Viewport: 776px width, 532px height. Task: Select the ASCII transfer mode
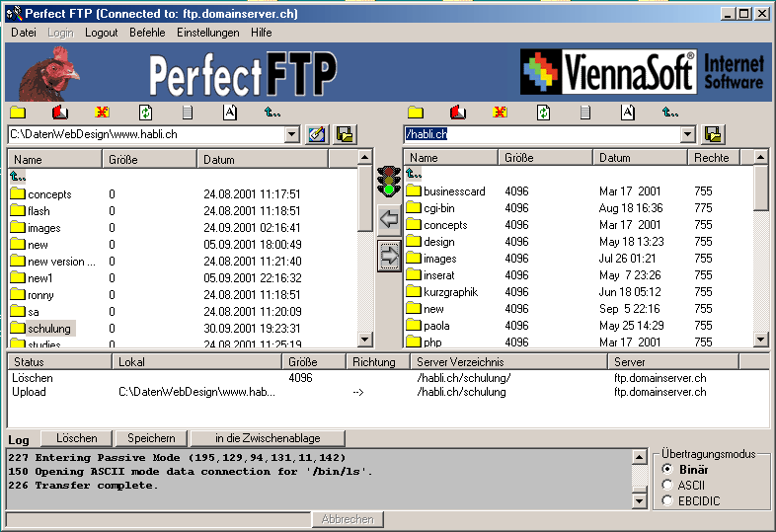(667, 485)
